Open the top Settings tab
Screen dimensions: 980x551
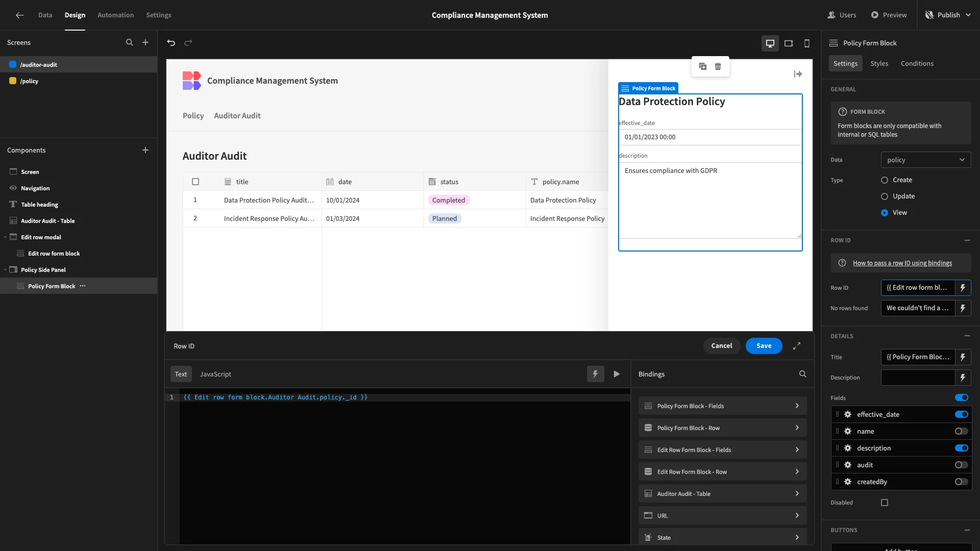[159, 15]
